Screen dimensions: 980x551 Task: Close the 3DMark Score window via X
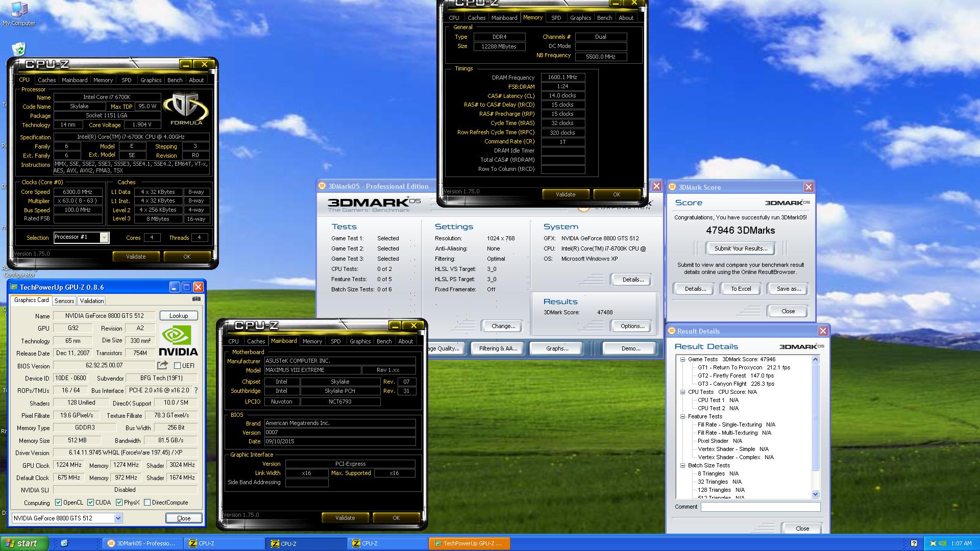808,187
